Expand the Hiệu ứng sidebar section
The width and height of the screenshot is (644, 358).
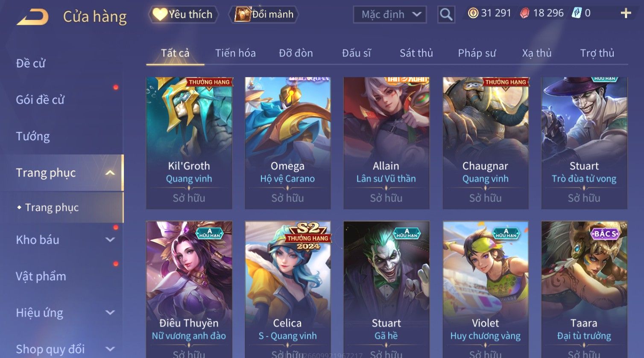pos(110,312)
